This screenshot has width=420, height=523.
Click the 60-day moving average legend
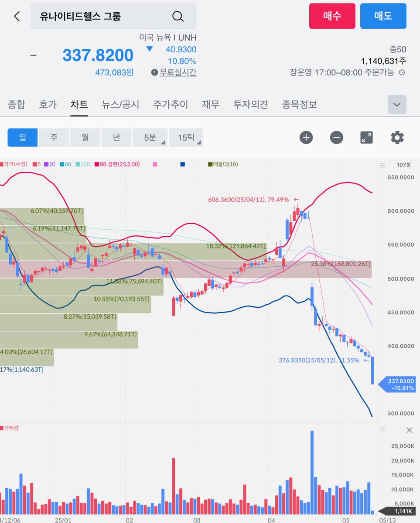click(x=66, y=164)
